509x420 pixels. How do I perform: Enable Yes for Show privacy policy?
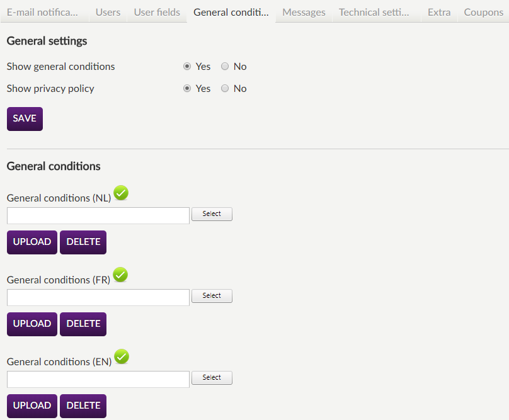tap(187, 89)
